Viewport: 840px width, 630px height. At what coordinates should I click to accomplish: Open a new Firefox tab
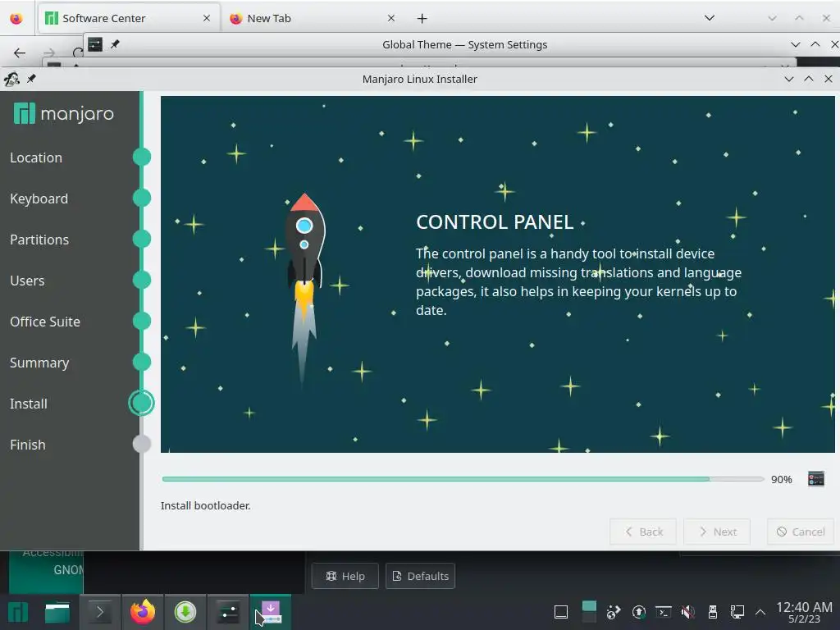[x=422, y=18]
